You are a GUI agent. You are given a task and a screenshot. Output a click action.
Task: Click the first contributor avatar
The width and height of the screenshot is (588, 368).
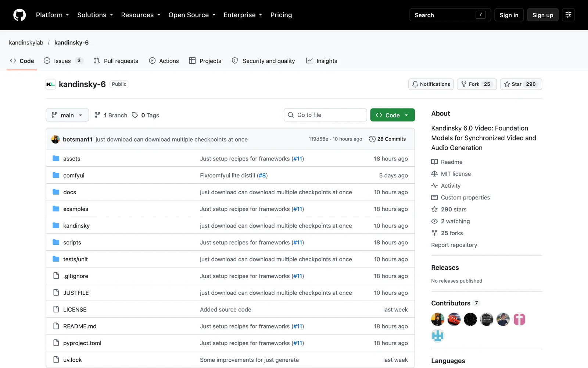438,319
